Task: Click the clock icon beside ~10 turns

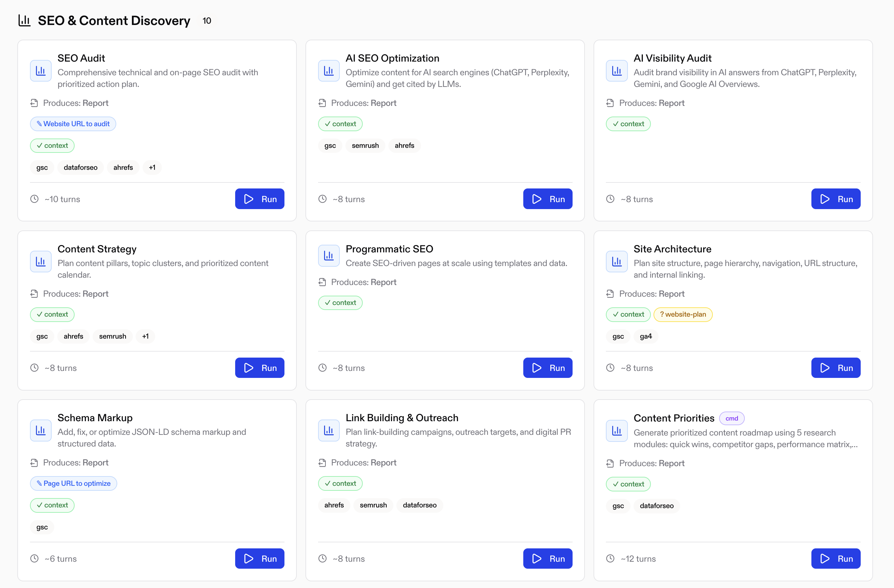Action: pyautogui.click(x=35, y=199)
